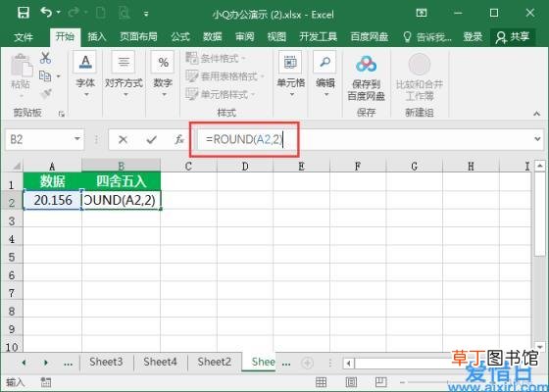Image resolution: width=549 pixels, height=392 pixels.
Task: Switch to Normal view icon
Action: pos(321,382)
